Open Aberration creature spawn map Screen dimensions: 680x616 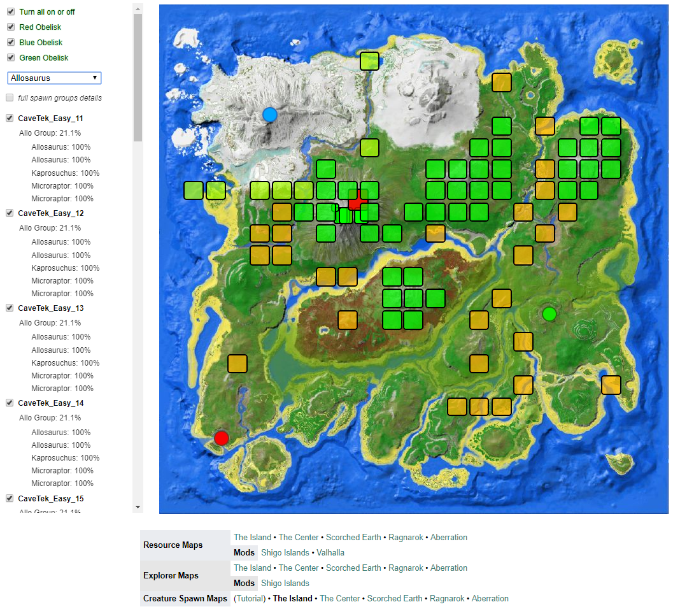pos(490,599)
